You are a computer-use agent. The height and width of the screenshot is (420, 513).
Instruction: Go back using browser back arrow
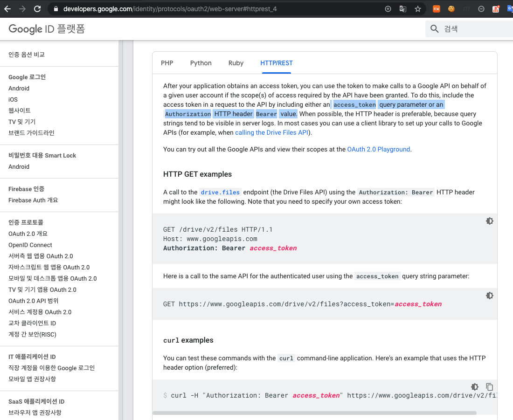(x=7, y=9)
